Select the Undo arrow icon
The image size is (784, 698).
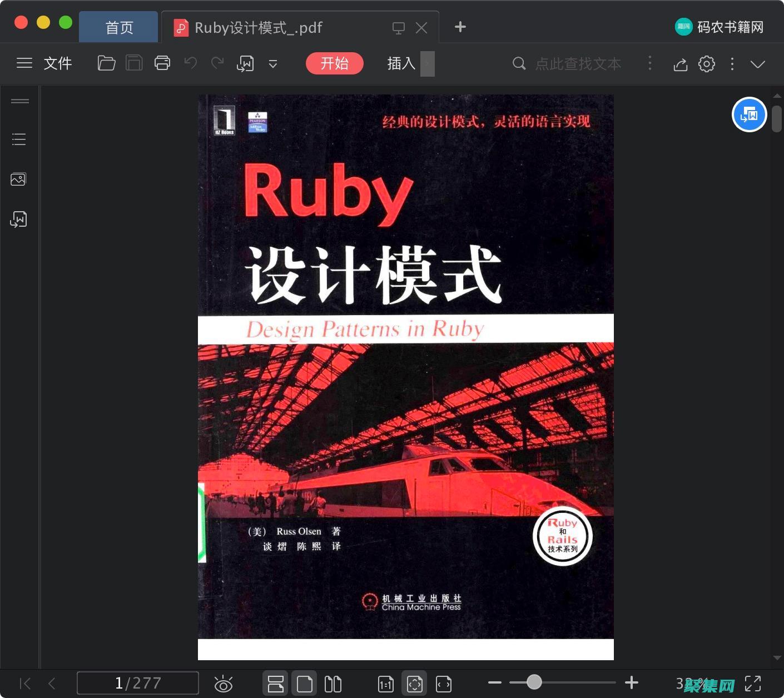click(190, 63)
